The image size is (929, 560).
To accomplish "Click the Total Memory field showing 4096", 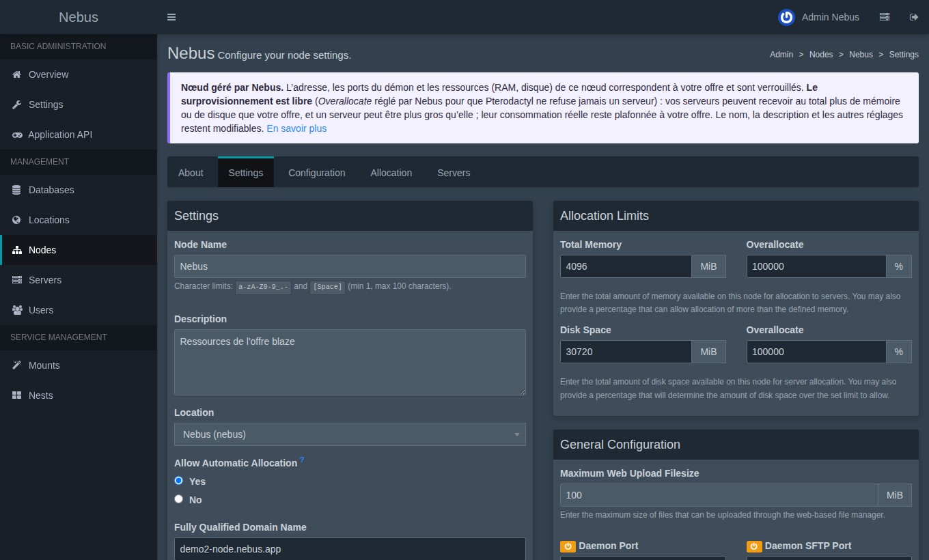I will (x=626, y=266).
